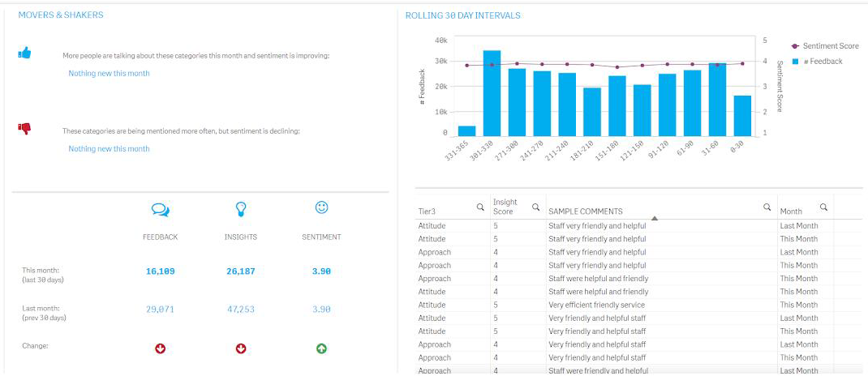868x376 pixels.
Task: Click the red down arrow under Insights
Action: coord(241,348)
